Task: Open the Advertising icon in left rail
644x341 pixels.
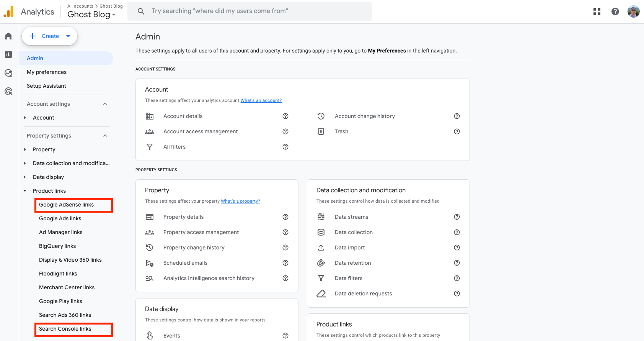Action: pos(8,91)
